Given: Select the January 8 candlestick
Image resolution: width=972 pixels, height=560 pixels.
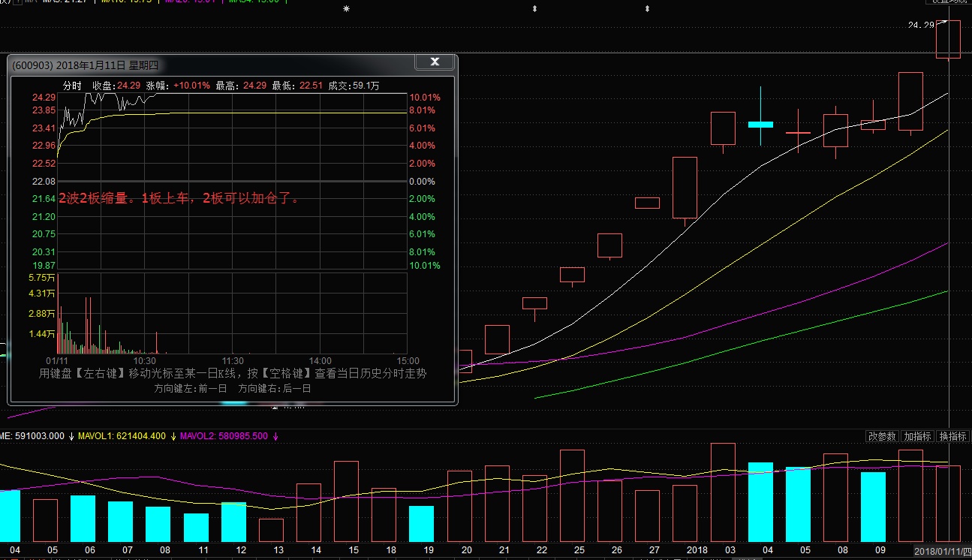Looking at the screenshot, I should (x=835, y=131).
